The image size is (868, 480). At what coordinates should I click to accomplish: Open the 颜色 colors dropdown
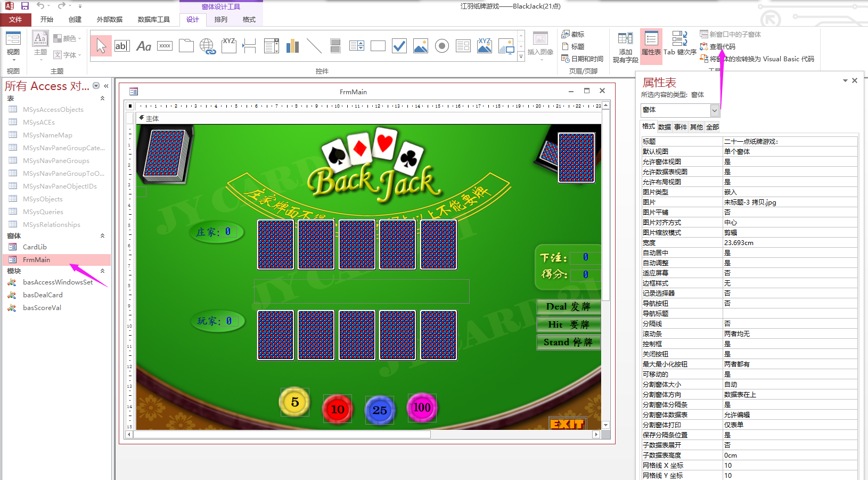(x=67, y=38)
